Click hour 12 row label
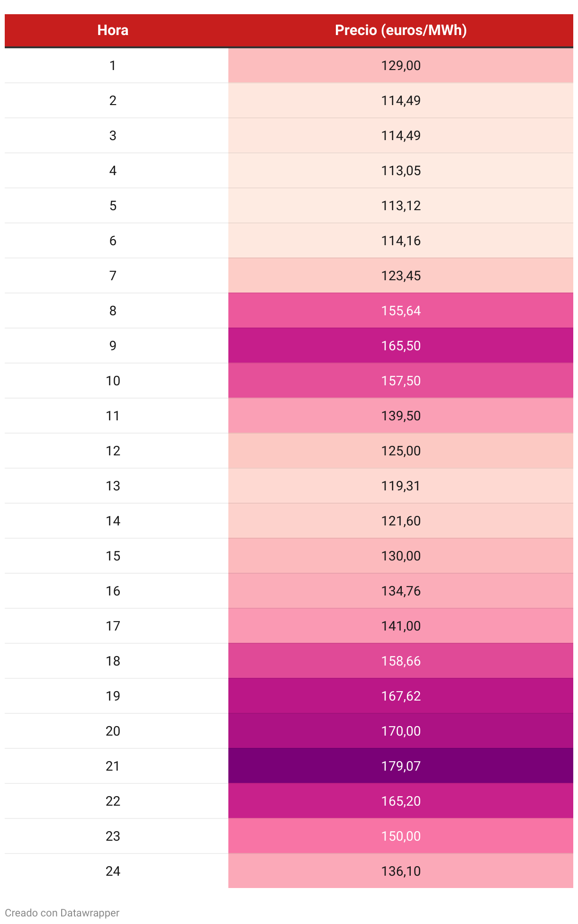578x924 pixels. coord(113,451)
